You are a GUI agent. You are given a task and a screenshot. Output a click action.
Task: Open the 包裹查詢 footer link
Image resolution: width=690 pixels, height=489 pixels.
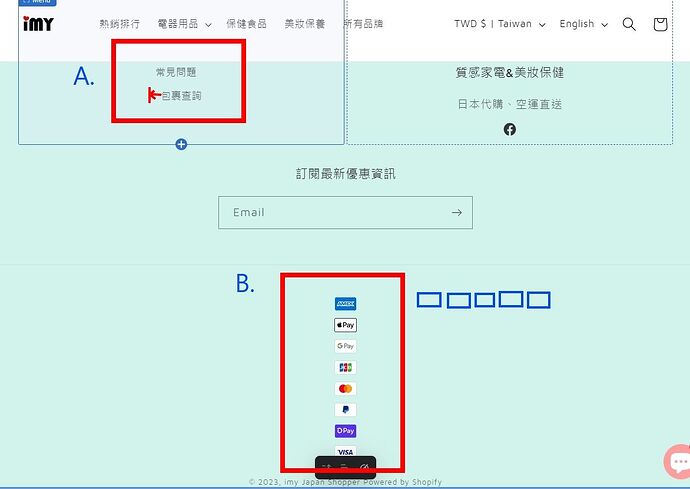pyautogui.click(x=181, y=96)
